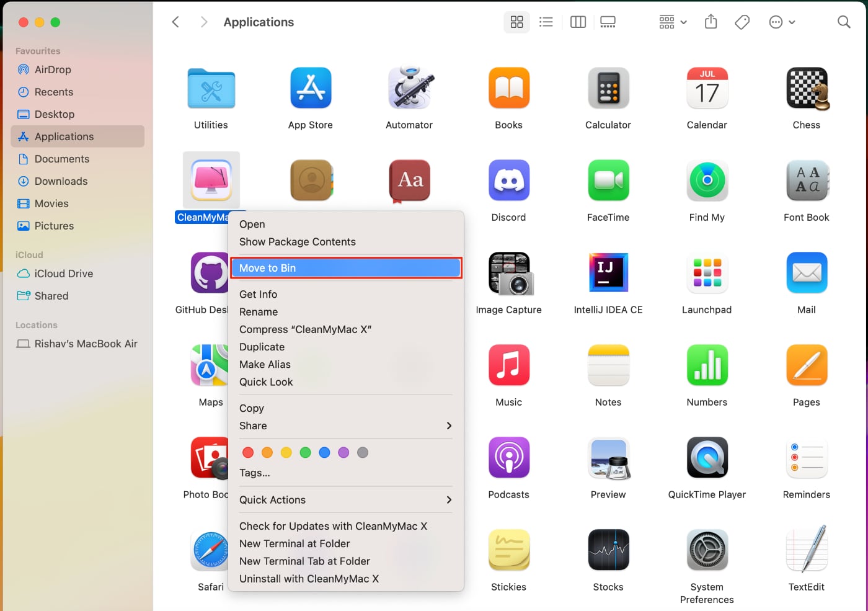Select the Launchpad app icon
Screen dimensions: 868x611
tap(707, 273)
